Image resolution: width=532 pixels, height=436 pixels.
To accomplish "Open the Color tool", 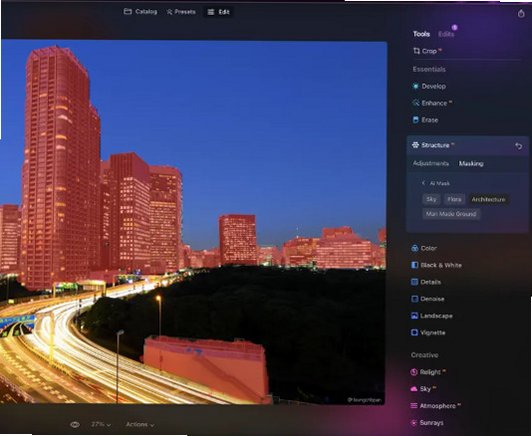I will coord(424,248).
